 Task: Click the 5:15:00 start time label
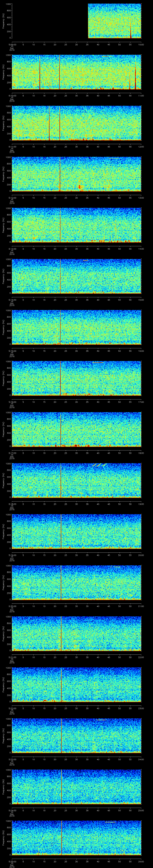(12, 351)
